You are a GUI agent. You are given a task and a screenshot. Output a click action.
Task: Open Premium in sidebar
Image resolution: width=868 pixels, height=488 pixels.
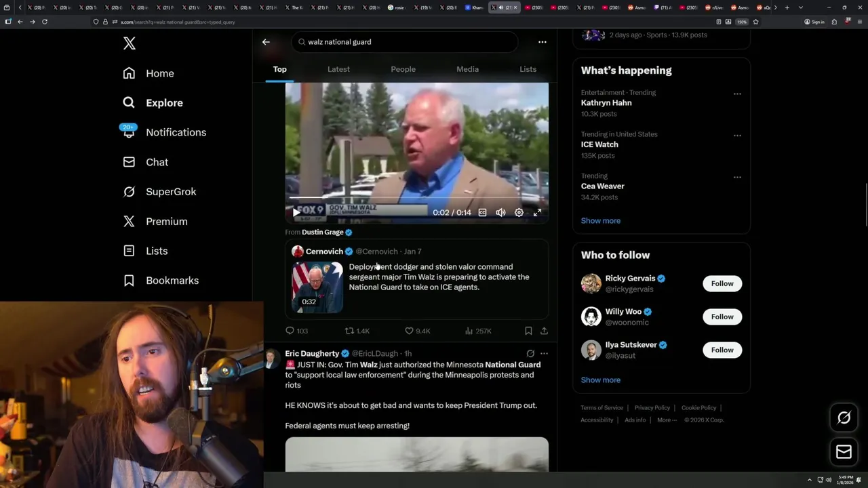tap(155, 222)
